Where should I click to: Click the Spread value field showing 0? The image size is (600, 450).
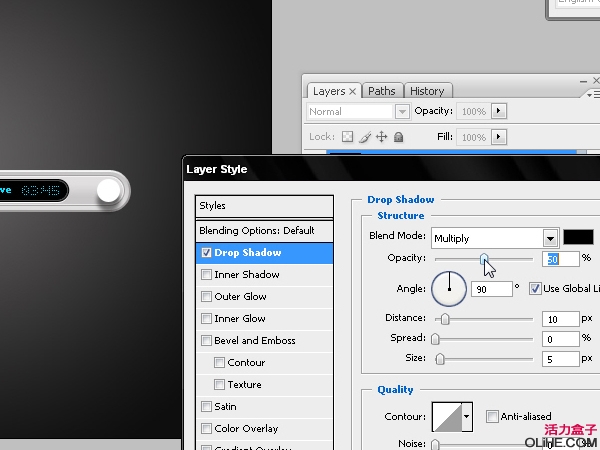click(x=561, y=339)
